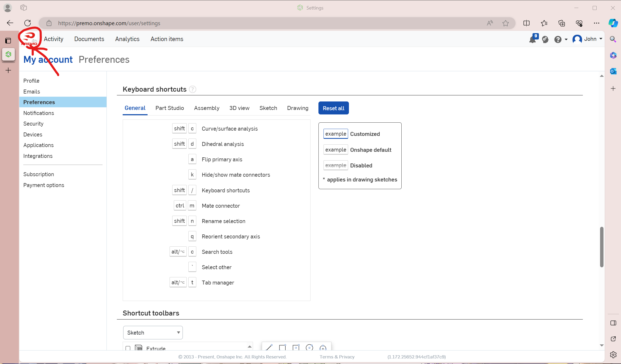Click the help icon beside Keyboard shortcuts heading
Image resolution: width=621 pixels, height=364 pixels.
193,90
